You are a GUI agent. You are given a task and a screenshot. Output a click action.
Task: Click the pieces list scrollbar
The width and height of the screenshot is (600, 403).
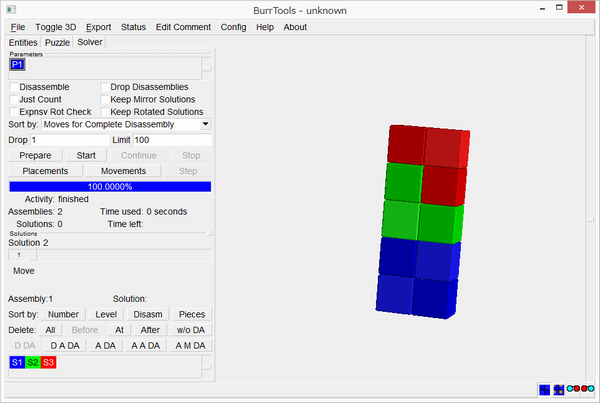(207, 367)
